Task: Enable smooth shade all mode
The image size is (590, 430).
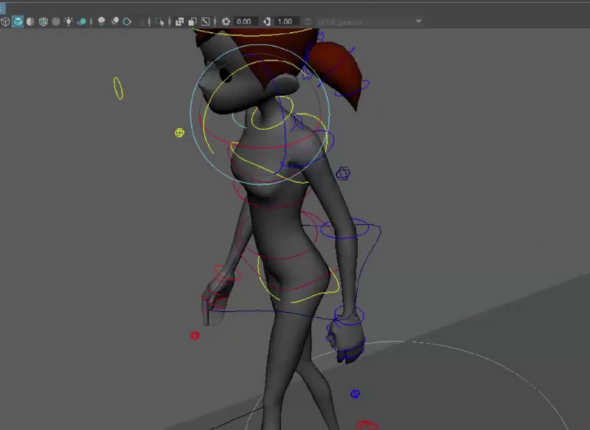Action: [x=18, y=22]
